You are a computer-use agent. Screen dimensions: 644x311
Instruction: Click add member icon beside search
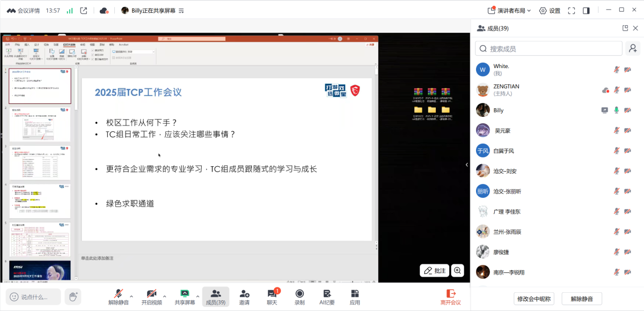[633, 49]
